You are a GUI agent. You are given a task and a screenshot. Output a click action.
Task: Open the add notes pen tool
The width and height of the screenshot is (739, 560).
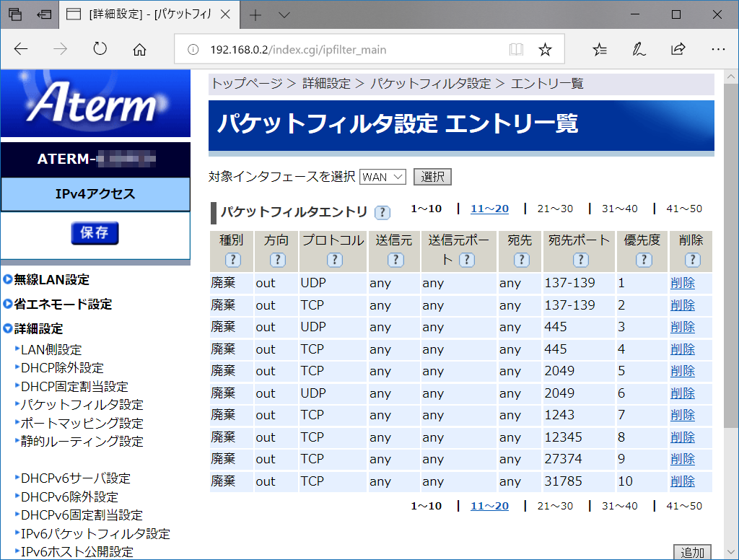(x=639, y=49)
